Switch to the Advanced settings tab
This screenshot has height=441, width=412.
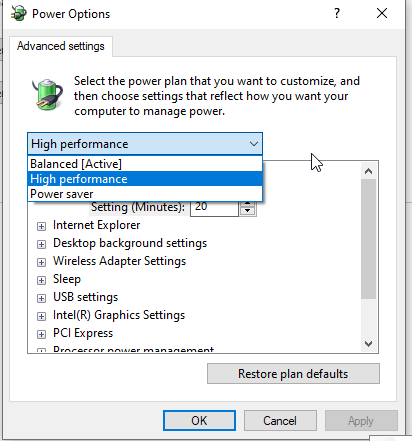tap(61, 46)
